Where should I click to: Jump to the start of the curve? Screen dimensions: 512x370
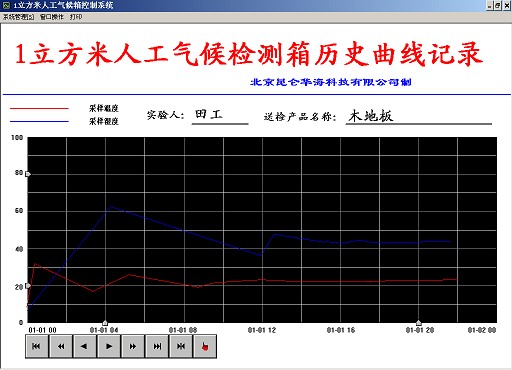pos(37,346)
